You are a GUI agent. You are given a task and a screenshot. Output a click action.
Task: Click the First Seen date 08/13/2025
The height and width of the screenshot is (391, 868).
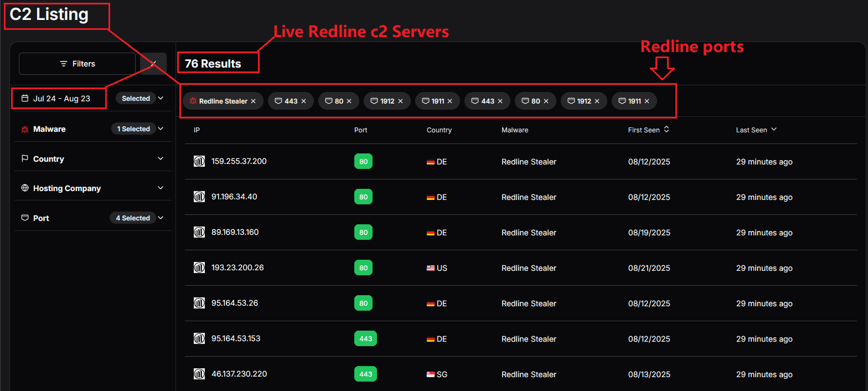[x=649, y=374]
